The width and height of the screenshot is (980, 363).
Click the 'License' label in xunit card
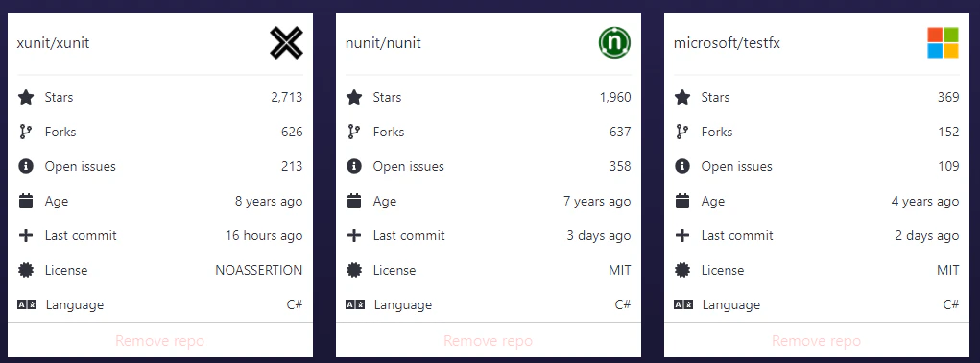[66, 270]
